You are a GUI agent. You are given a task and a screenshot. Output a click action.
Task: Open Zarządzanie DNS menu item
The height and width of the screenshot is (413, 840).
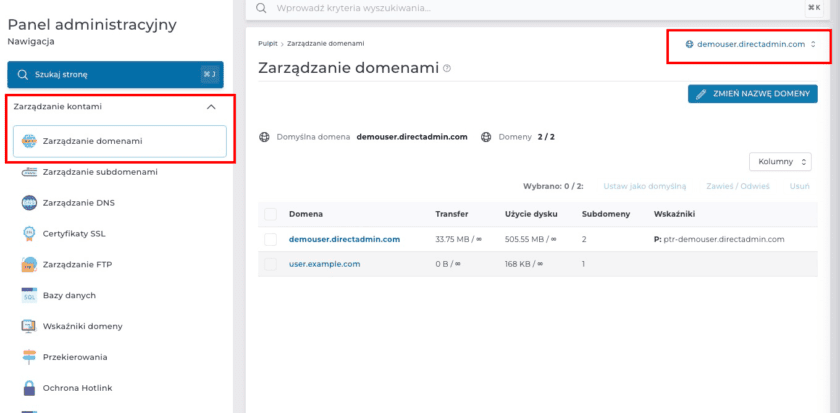(x=79, y=203)
